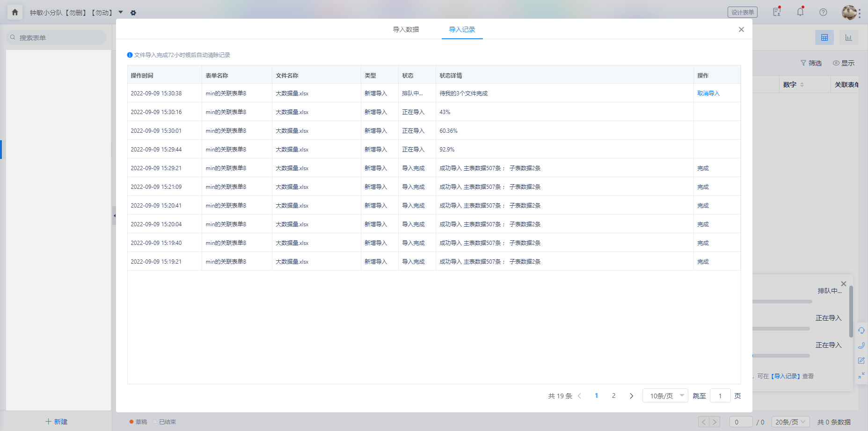Image resolution: width=868 pixels, height=431 pixels.
Task: Select the 导入记录 tab
Action: pos(462,29)
